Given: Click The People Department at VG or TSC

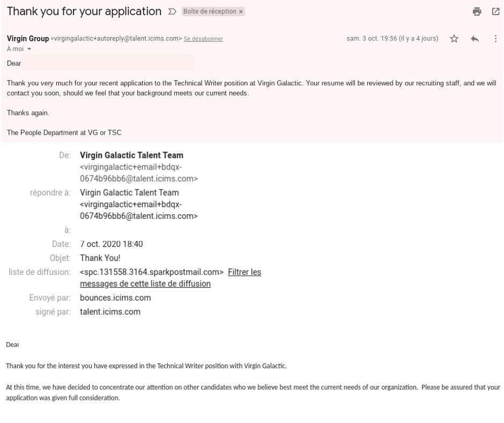Looking at the screenshot, I should [64, 133].
